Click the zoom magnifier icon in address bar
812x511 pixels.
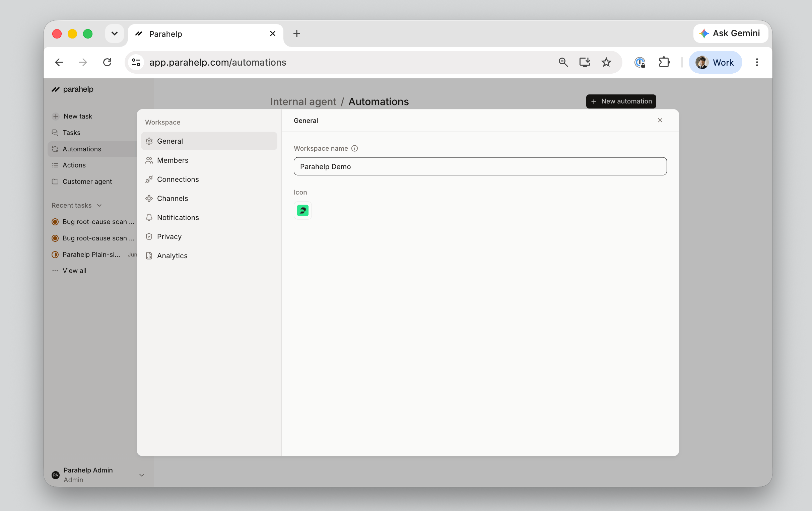coord(563,62)
